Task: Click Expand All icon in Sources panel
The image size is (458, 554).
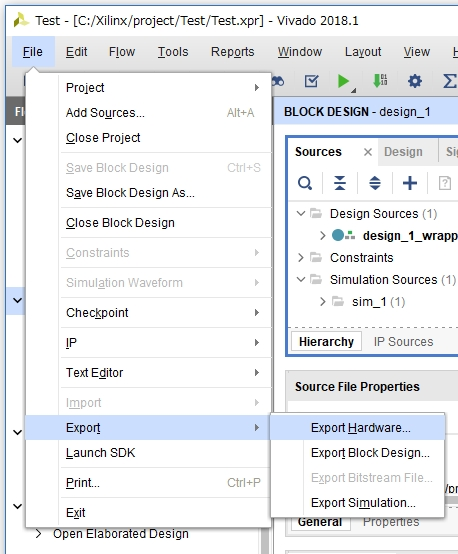Action: point(375,183)
